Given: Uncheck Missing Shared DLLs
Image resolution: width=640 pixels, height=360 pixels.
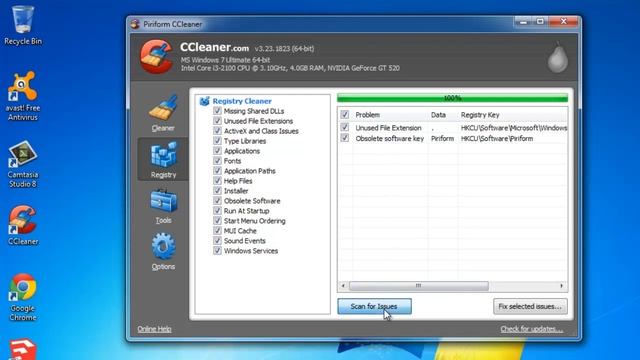Looking at the screenshot, I should [217, 111].
